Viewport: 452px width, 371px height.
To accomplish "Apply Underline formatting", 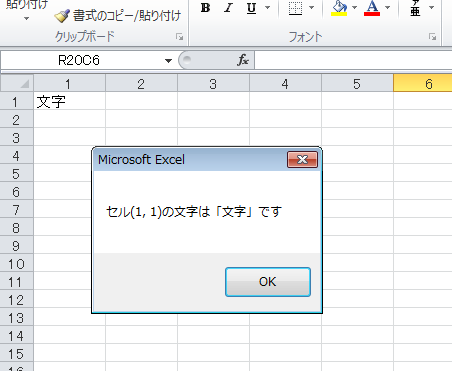I will point(251,8).
